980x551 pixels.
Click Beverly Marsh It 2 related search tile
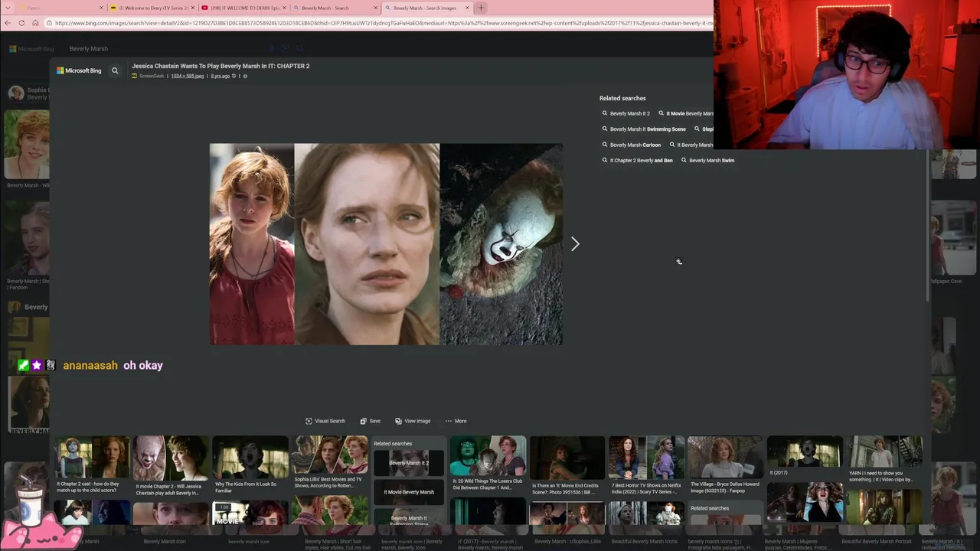409,463
